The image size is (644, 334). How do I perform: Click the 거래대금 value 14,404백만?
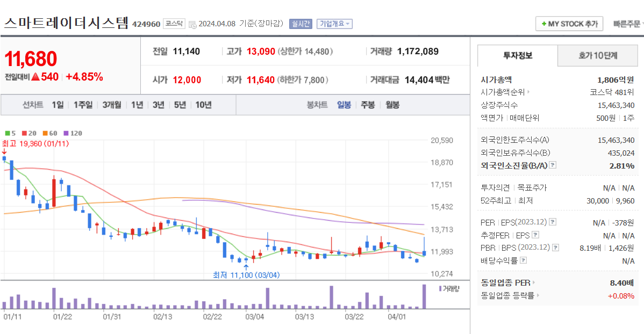coord(427,79)
